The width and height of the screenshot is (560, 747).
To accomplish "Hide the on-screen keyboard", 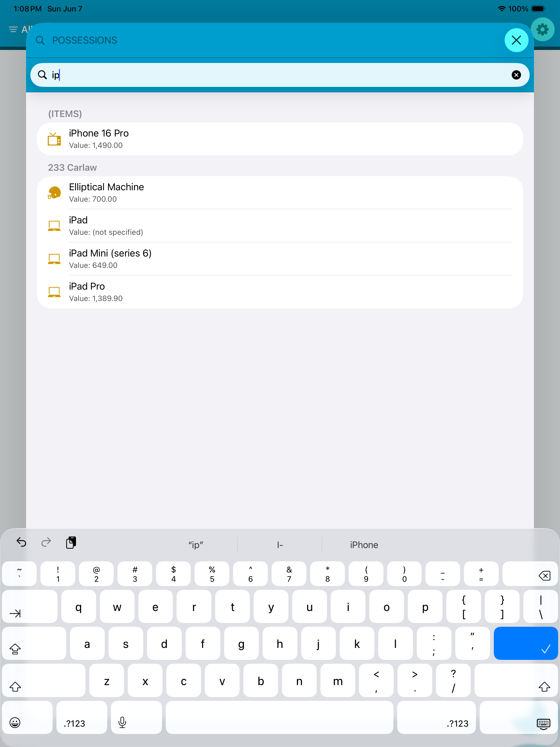I will coord(518,717).
